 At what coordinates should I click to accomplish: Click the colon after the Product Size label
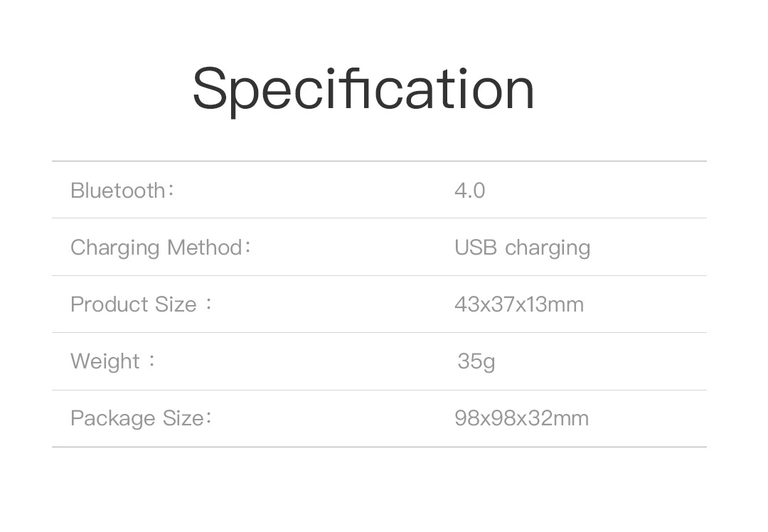tap(208, 304)
